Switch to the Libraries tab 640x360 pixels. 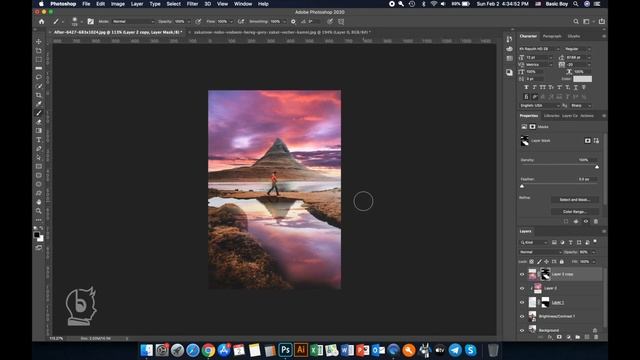[551, 116]
